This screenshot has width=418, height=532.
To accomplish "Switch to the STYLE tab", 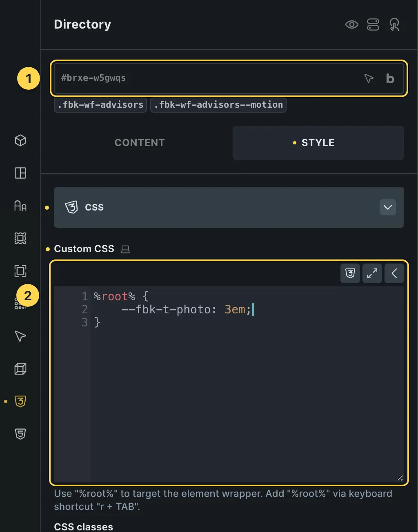I will point(318,143).
